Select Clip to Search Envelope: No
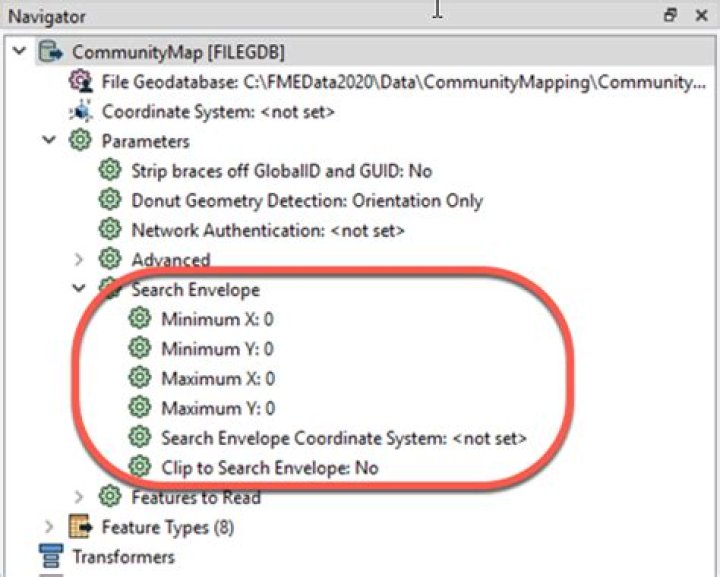 269,467
